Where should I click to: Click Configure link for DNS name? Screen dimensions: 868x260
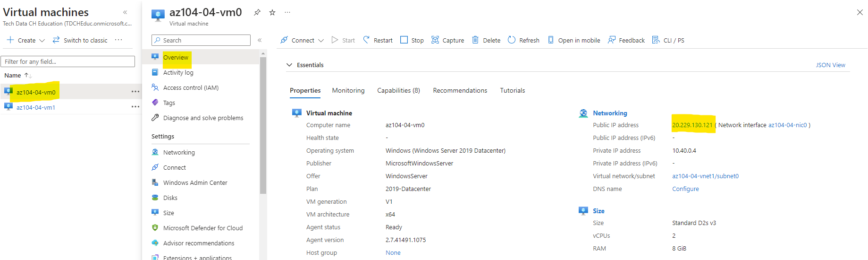pyautogui.click(x=685, y=189)
